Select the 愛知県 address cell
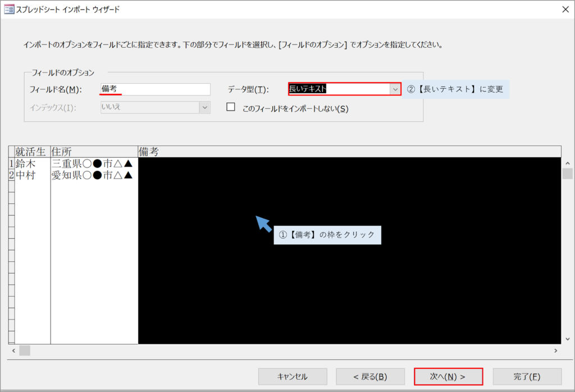This screenshot has width=575, height=392. click(94, 175)
